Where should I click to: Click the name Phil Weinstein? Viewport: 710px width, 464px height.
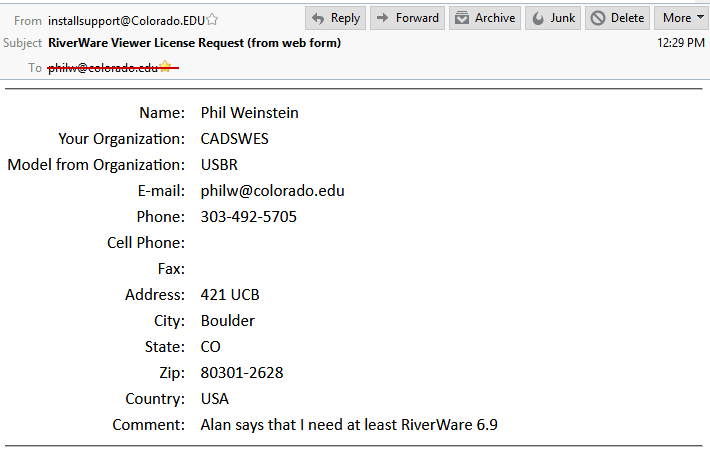249,113
